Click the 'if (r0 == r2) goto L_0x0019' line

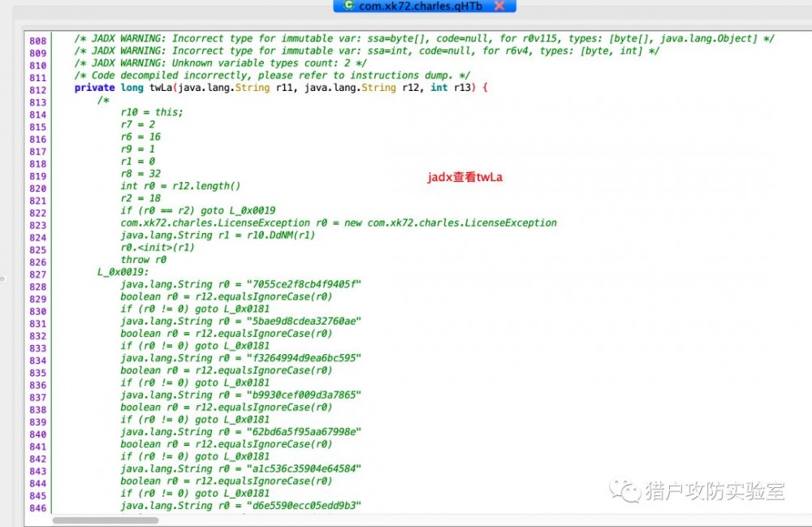(x=198, y=210)
